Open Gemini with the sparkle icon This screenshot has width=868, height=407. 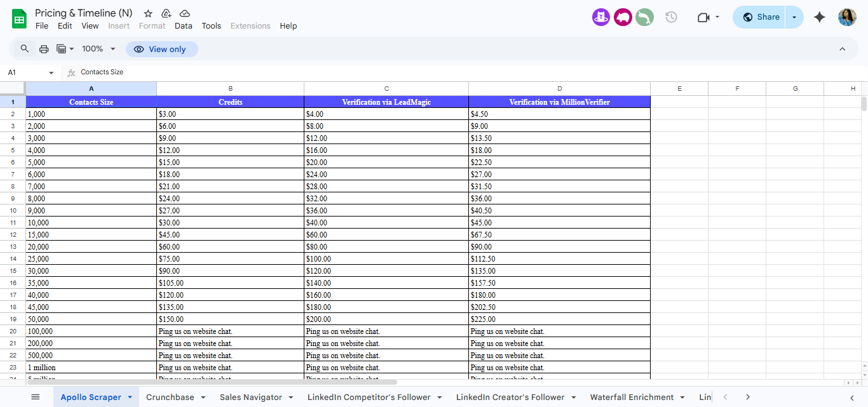(x=819, y=17)
